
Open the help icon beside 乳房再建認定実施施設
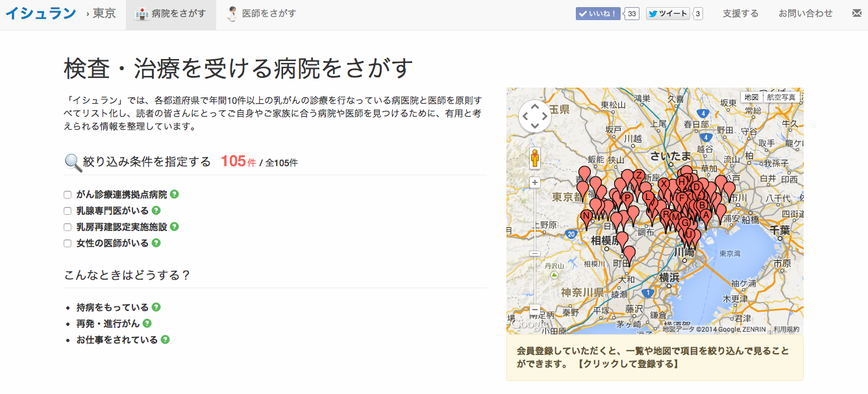[x=175, y=227]
